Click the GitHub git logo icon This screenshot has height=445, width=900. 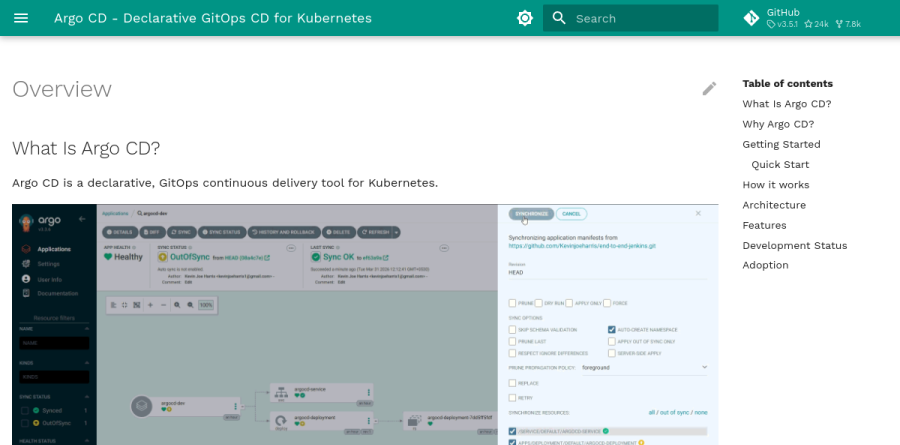[751, 18]
